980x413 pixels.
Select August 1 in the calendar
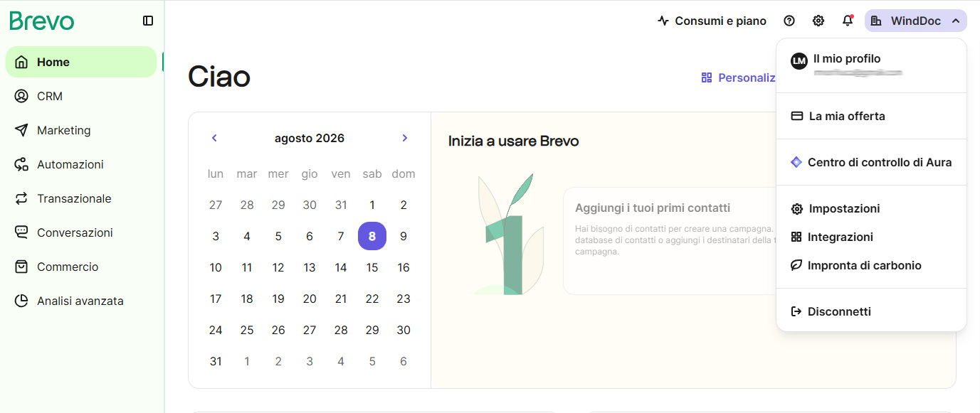(372, 205)
